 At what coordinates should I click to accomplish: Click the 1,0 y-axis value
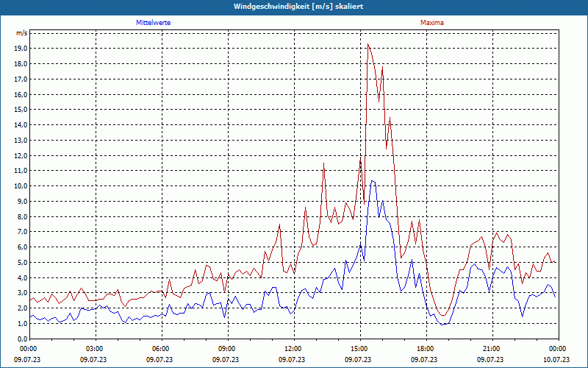pos(22,324)
